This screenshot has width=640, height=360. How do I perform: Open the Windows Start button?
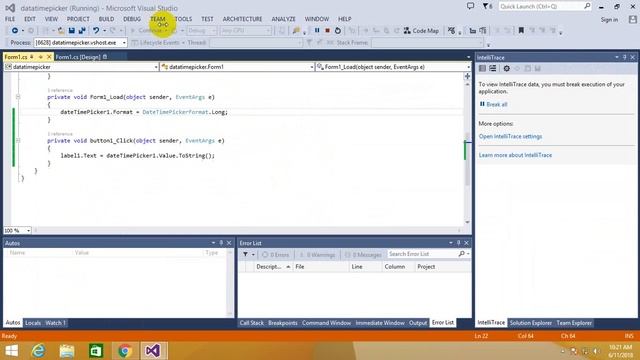[x=11, y=351]
